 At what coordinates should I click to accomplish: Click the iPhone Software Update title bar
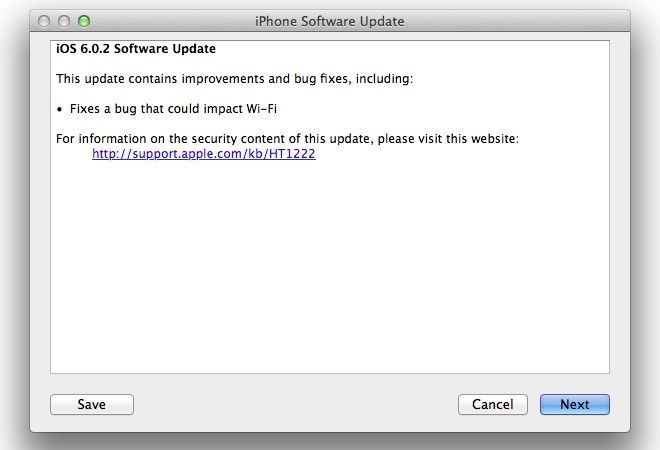tap(330, 21)
